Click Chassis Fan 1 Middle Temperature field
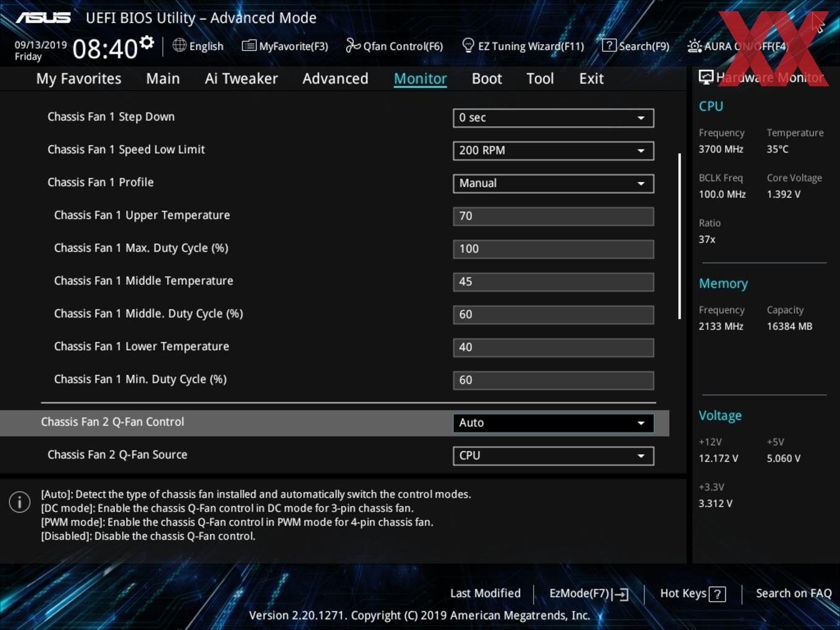Image resolution: width=840 pixels, height=630 pixels. [x=553, y=282]
